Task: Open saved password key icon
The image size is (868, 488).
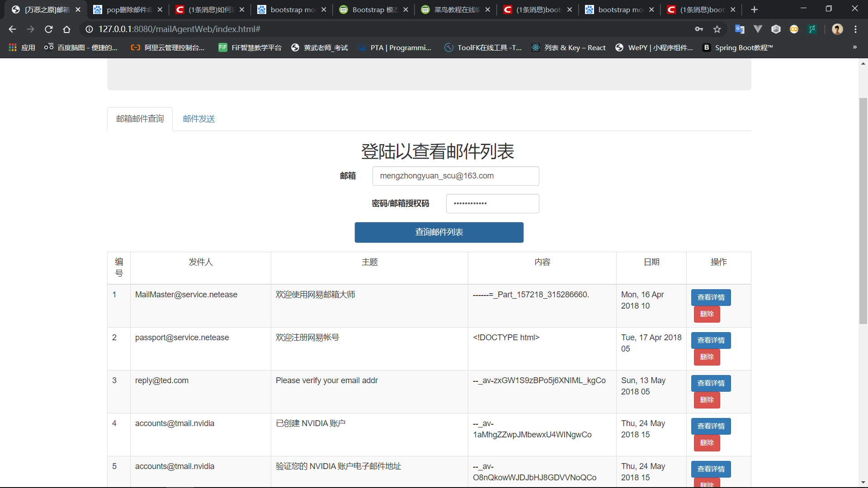Action: point(699,29)
